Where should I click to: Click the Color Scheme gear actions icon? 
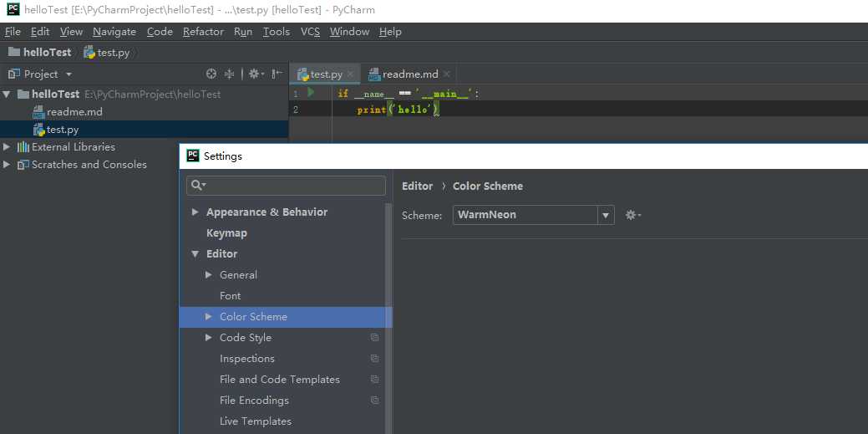(x=632, y=215)
